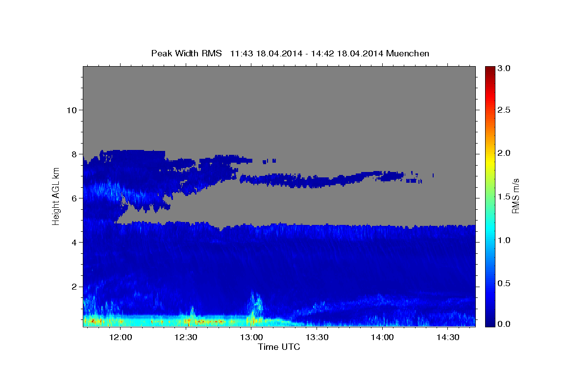Click the colorbar value 3.0
588x392 pixels.
505,69
